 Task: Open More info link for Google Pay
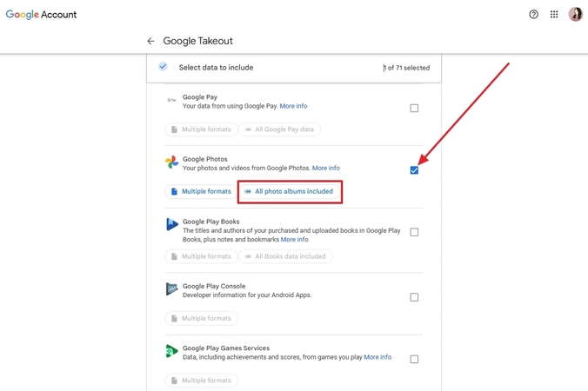[x=293, y=106]
